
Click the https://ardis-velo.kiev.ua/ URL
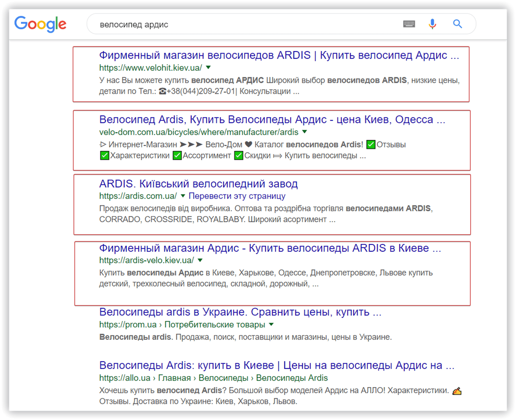tap(147, 260)
